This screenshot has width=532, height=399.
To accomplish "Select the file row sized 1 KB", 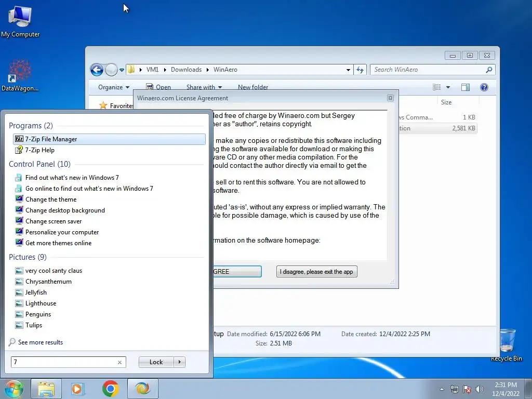I will point(438,117).
